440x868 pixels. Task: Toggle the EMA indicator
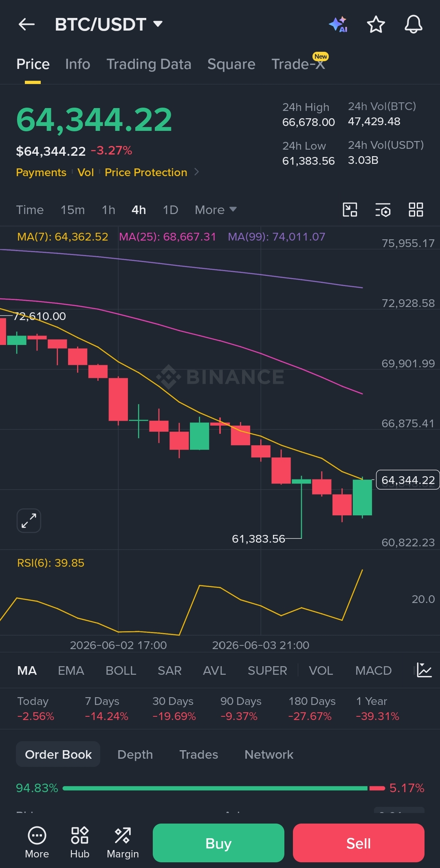click(71, 670)
